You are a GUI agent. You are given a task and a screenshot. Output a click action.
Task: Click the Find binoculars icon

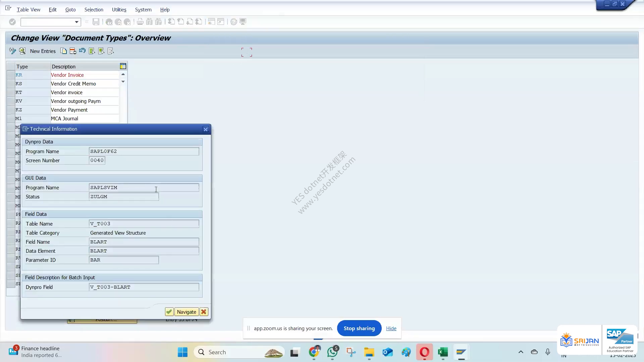tap(149, 22)
